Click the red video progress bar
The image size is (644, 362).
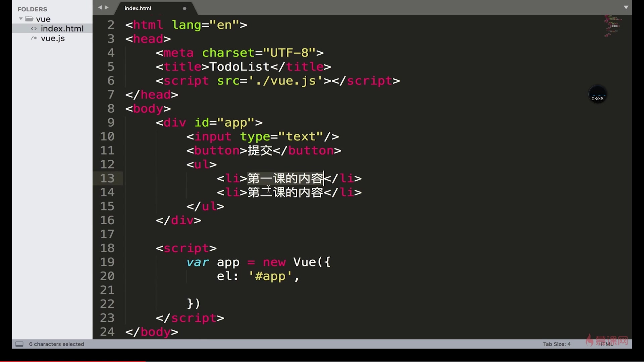tap(72, 361)
